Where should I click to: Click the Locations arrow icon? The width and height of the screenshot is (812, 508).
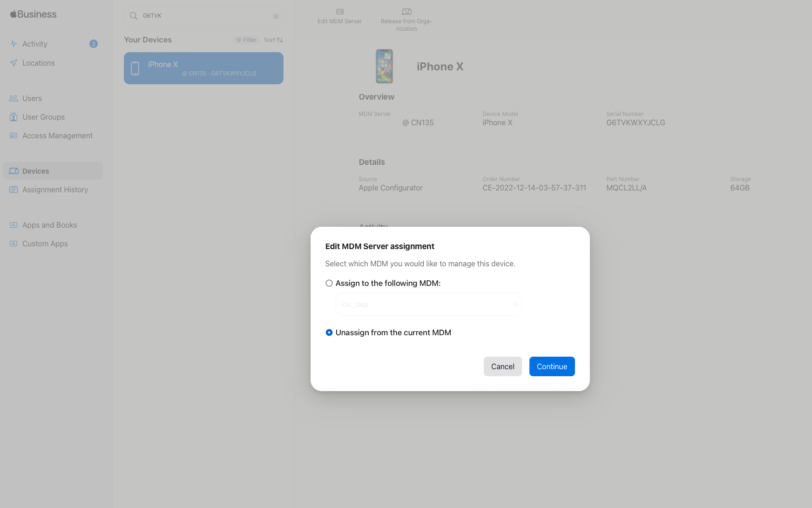click(x=14, y=63)
